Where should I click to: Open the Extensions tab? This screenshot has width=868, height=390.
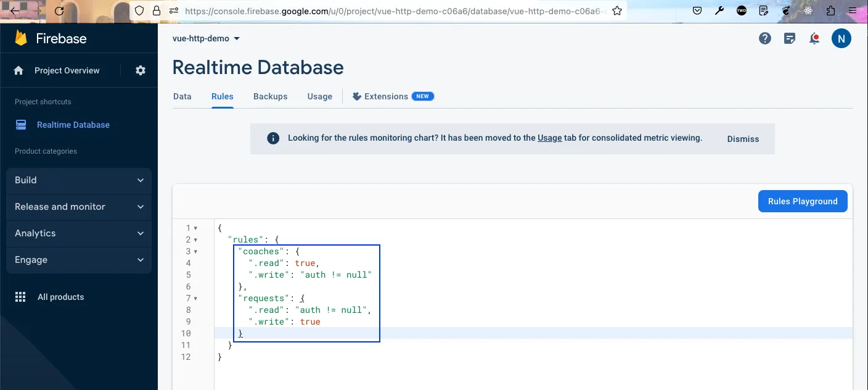click(393, 96)
